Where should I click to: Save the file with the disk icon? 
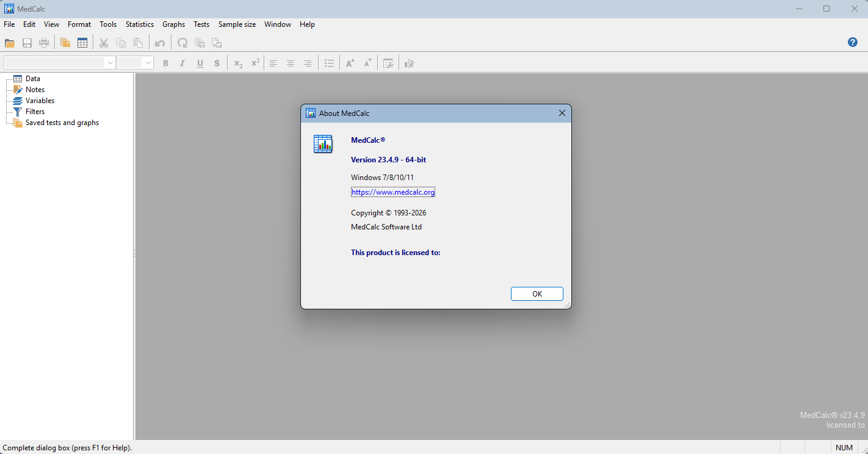pos(27,43)
